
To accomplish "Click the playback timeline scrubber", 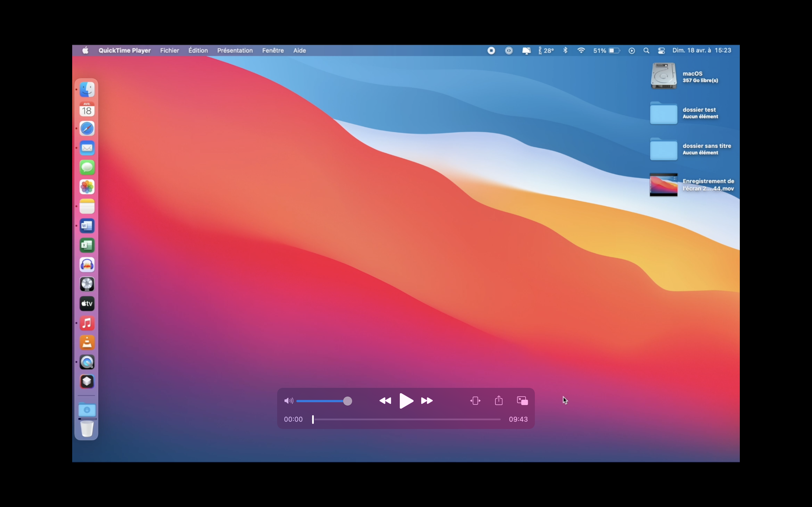I will [313, 419].
